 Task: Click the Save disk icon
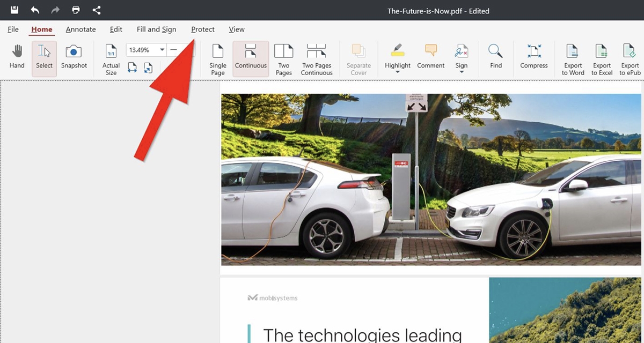click(x=14, y=10)
